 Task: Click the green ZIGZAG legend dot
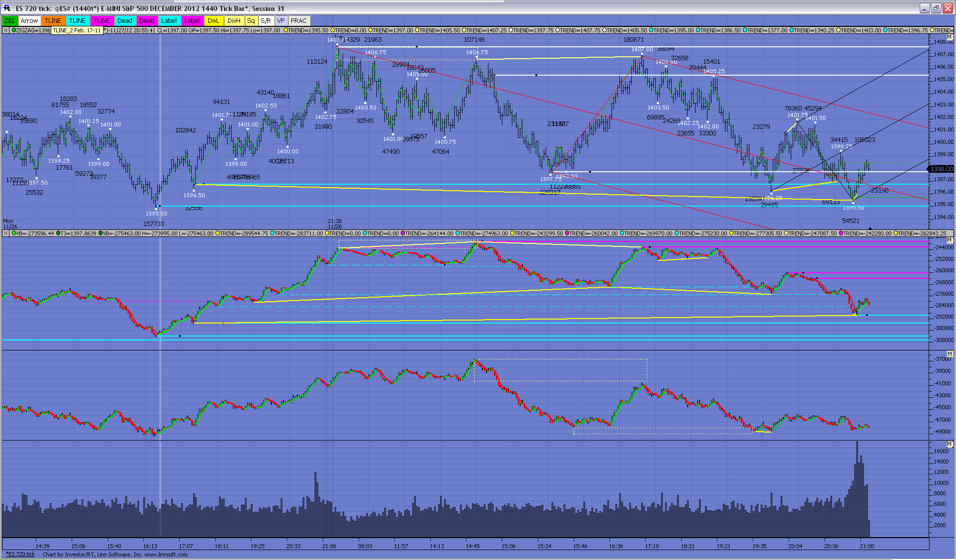pos(13,30)
